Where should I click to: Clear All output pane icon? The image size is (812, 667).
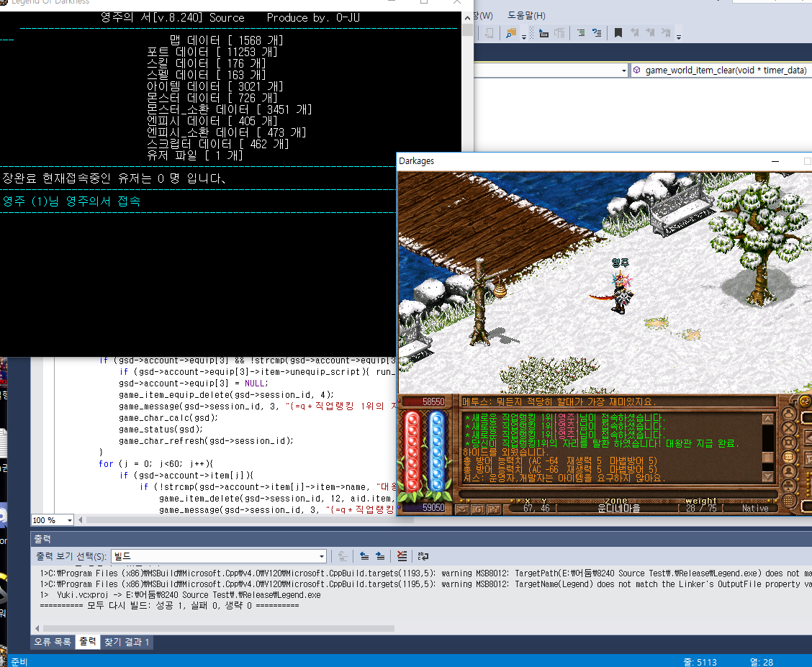(x=402, y=556)
